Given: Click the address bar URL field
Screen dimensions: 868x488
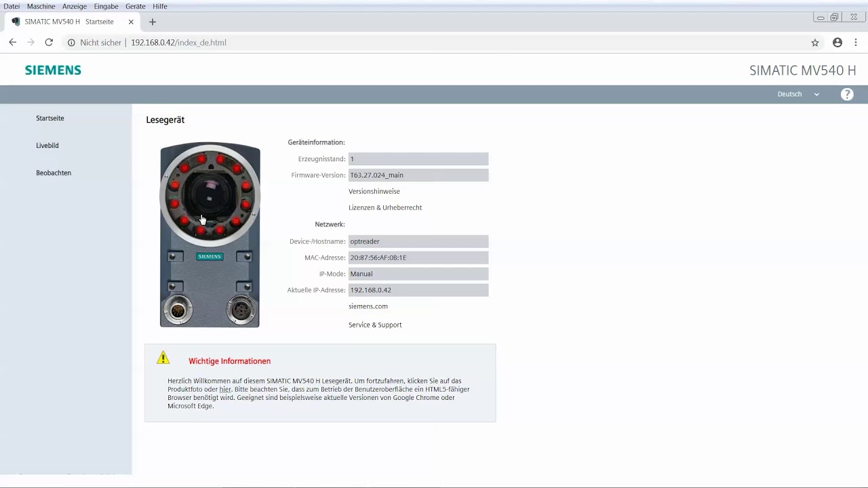Looking at the screenshot, I should (x=434, y=42).
